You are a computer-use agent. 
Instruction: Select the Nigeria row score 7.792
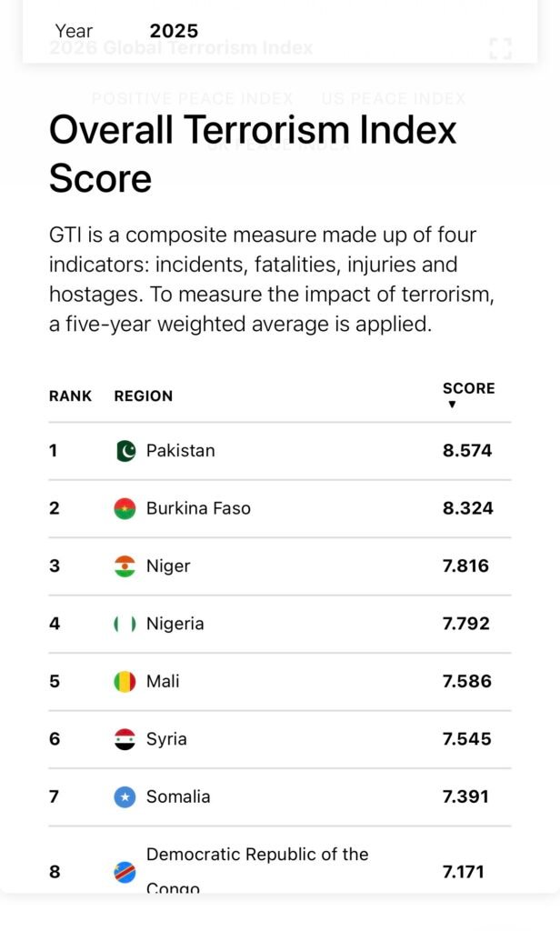(465, 624)
